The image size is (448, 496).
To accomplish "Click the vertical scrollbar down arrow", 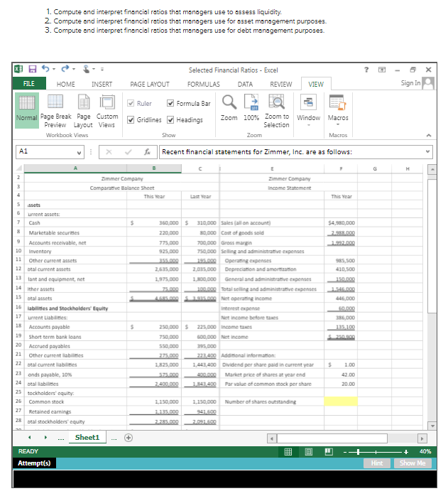I will [x=432, y=426].
